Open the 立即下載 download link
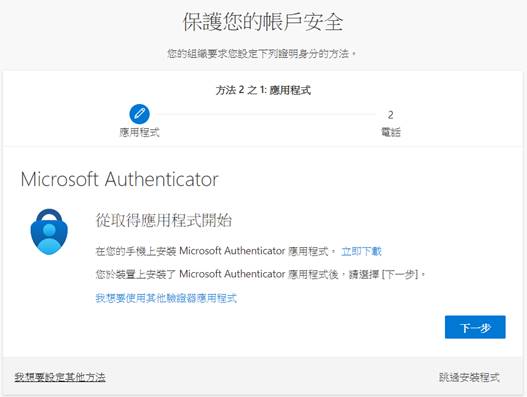The width and height of the screenshot is (527, 397). pos(361,251)
